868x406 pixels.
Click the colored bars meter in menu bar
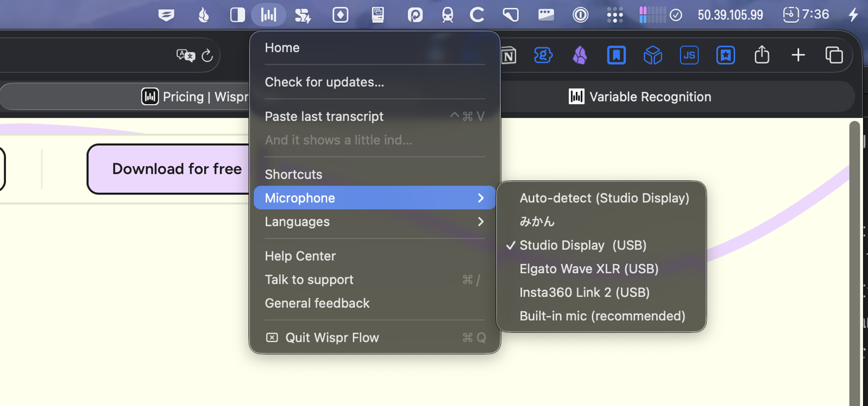(653, 15)
